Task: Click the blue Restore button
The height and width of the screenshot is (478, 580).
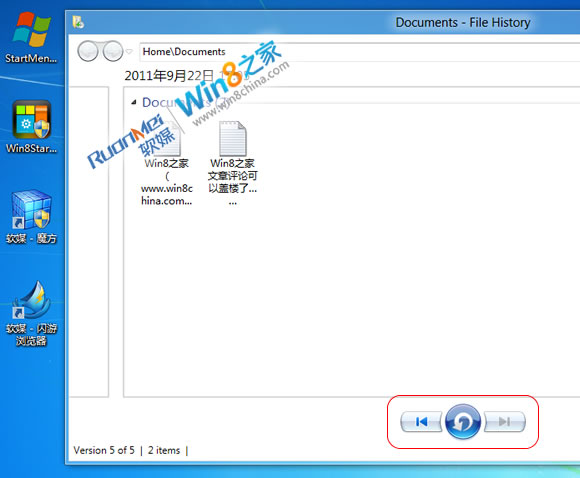Action: (462, 421)
